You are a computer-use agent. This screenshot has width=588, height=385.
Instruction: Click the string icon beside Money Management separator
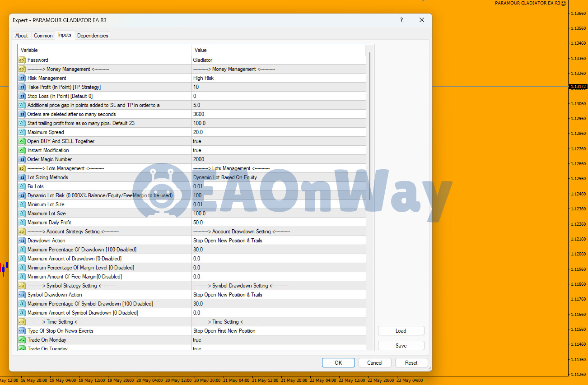tap(22, 69)
